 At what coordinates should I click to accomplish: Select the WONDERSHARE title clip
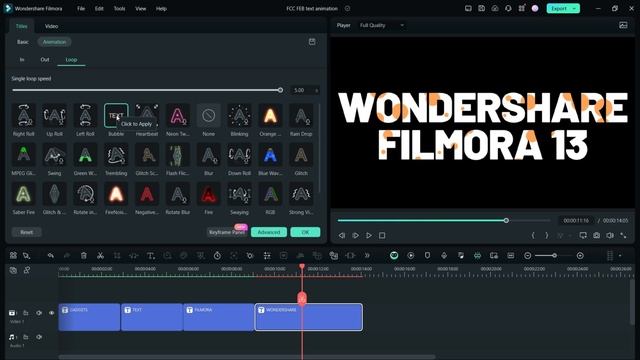[309, 317]
